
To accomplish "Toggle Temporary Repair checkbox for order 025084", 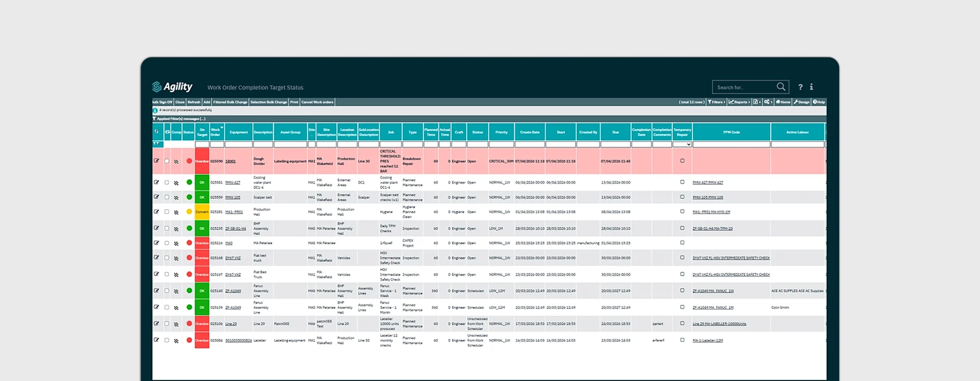I will (x=682, y=340).
